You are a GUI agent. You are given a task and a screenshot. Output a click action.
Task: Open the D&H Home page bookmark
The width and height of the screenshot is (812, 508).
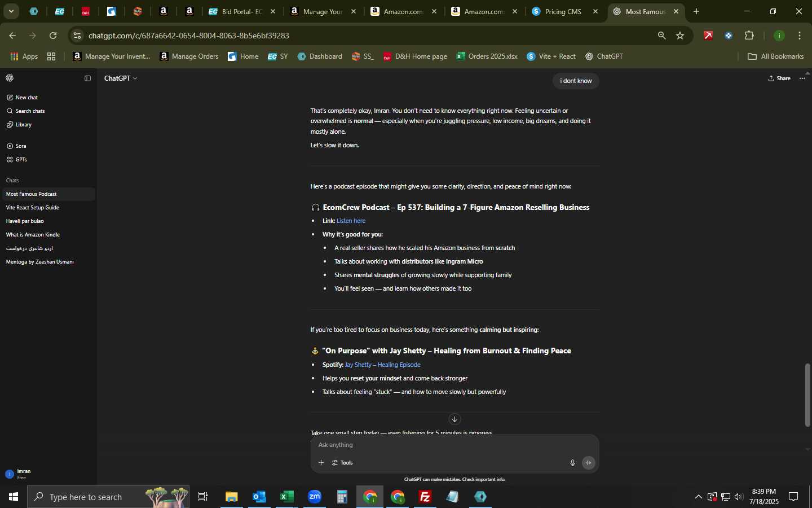click(415, 56)
